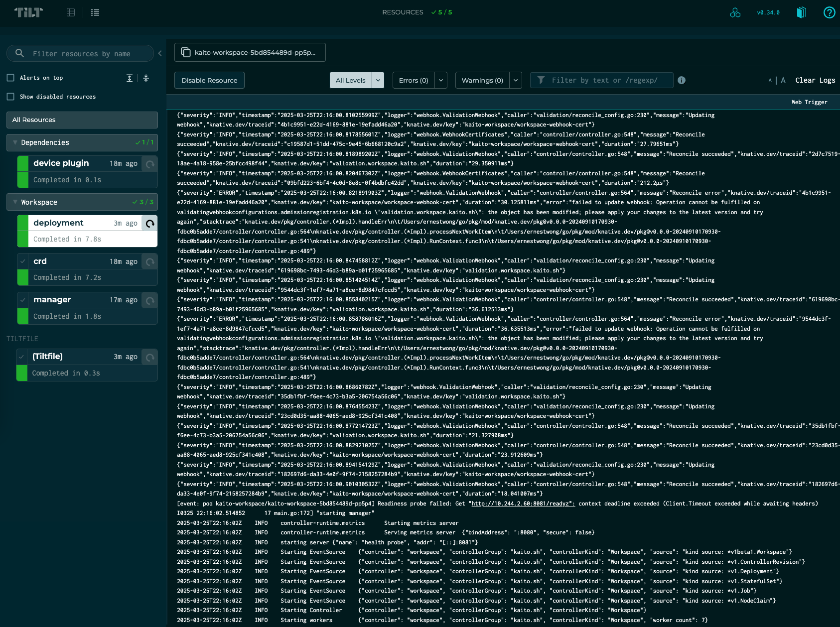The image size is (840, 627).
Task: Click Clear Logs
Action: click(x=815, y=80)
